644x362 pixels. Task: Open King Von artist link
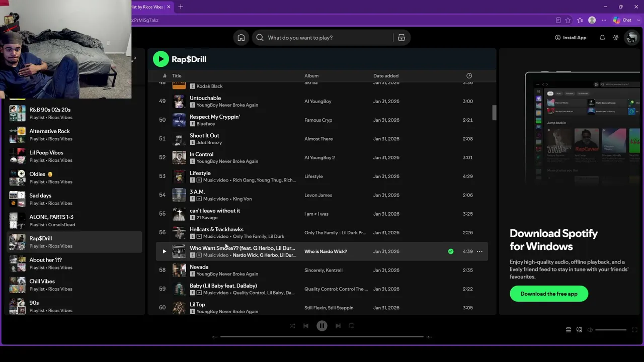(243, 199)
